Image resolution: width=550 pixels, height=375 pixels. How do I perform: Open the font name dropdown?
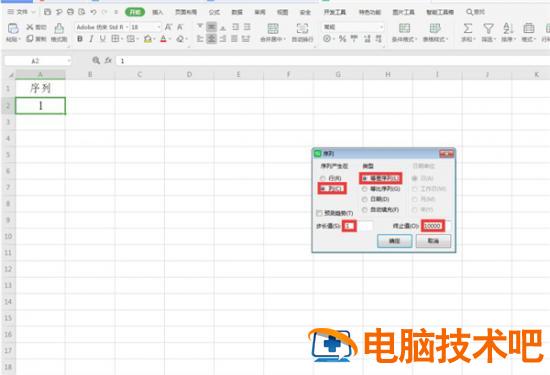[127, 27]
